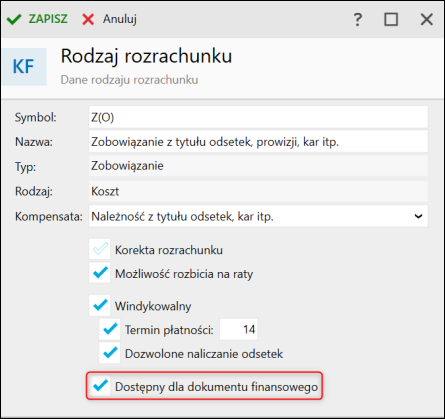The image size is (445, 419).
Task: Uncheck the Termin płatności checkbox
Action: coord(110,329)
